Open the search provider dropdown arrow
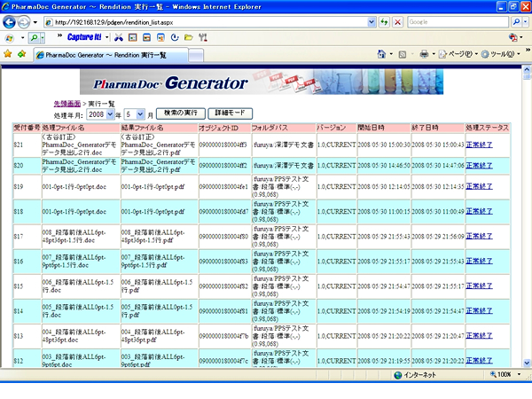This screenshot has width=532, height=399. (x=525, y=22)
